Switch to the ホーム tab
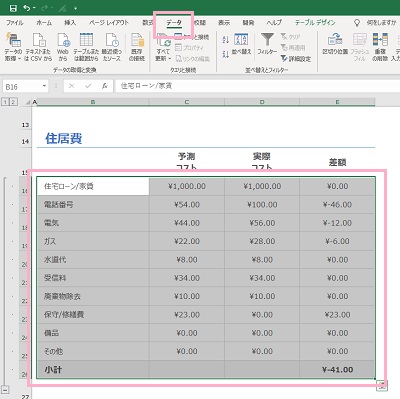Viewport: 400px width, 399px height. tap(44, 23)
